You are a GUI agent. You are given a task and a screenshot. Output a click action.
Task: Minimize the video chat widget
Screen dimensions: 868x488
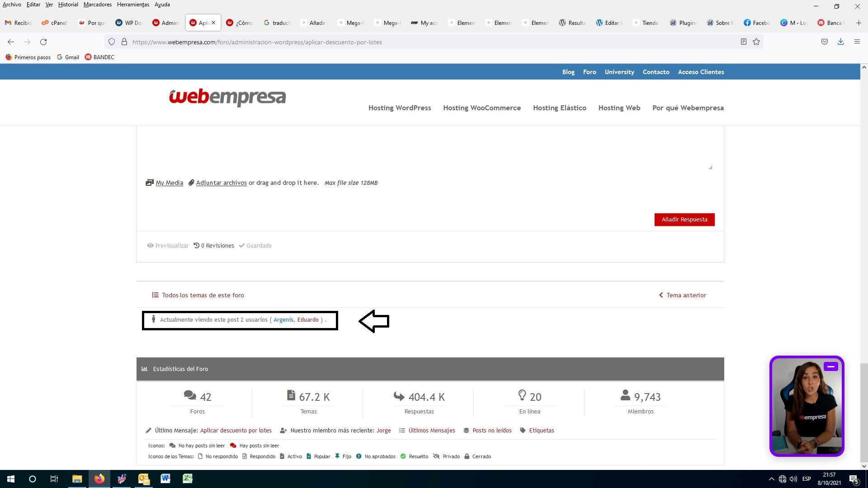[830, 366]
